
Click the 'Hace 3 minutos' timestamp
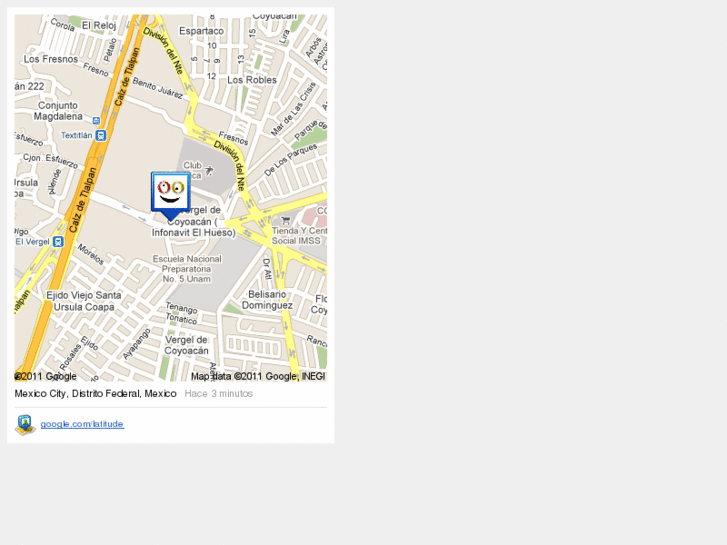tap(219, 393)
